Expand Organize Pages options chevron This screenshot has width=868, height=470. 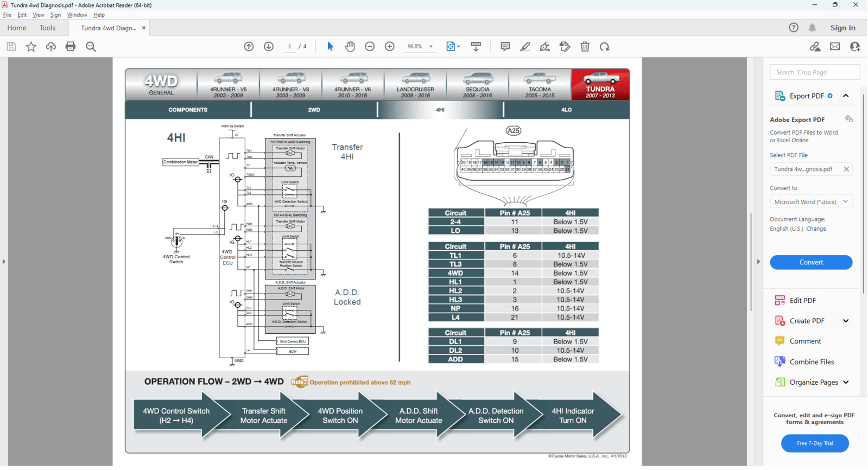click(846, 382)
